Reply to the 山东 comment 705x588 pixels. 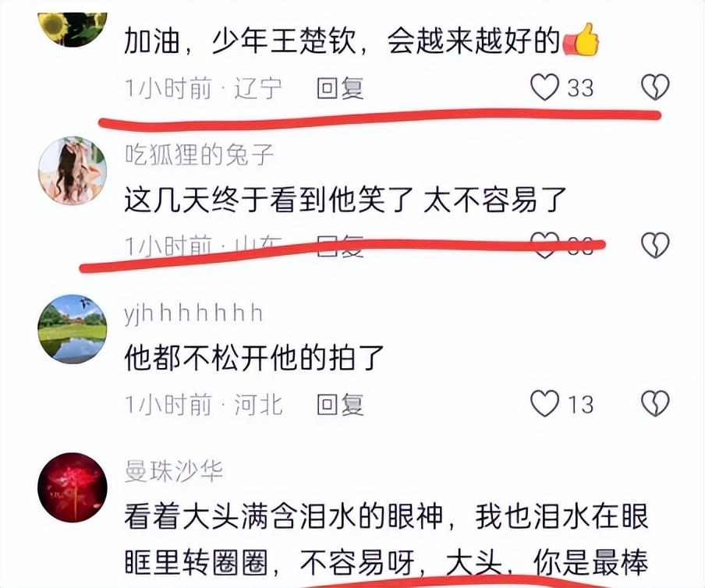pyautogui.click(x=340, y=246)
